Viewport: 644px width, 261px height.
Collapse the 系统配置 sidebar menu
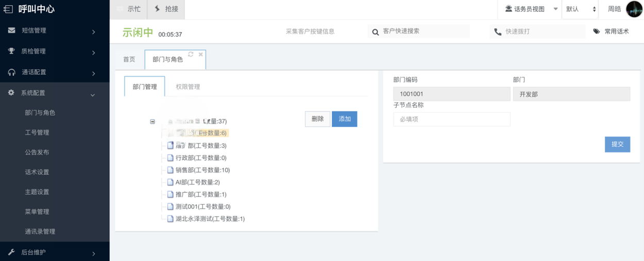(93, 94)
